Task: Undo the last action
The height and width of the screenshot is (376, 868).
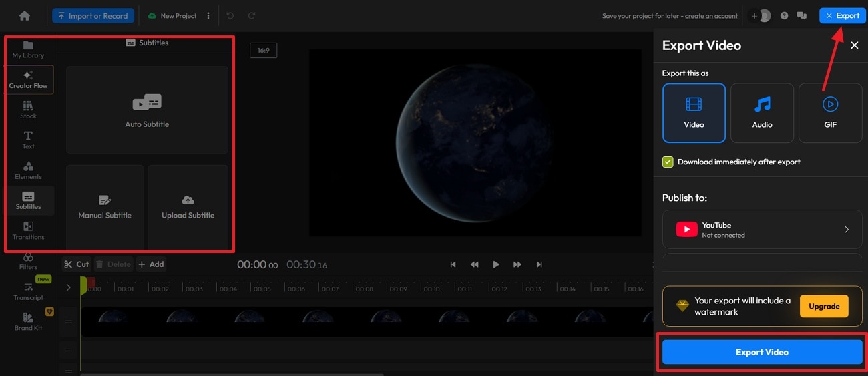Action: [x=230, y=15]
